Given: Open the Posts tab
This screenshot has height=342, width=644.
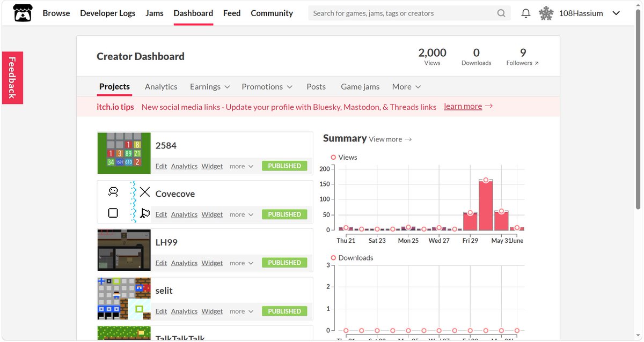Looking at the screenshot, I should click(x=316, y=87).
